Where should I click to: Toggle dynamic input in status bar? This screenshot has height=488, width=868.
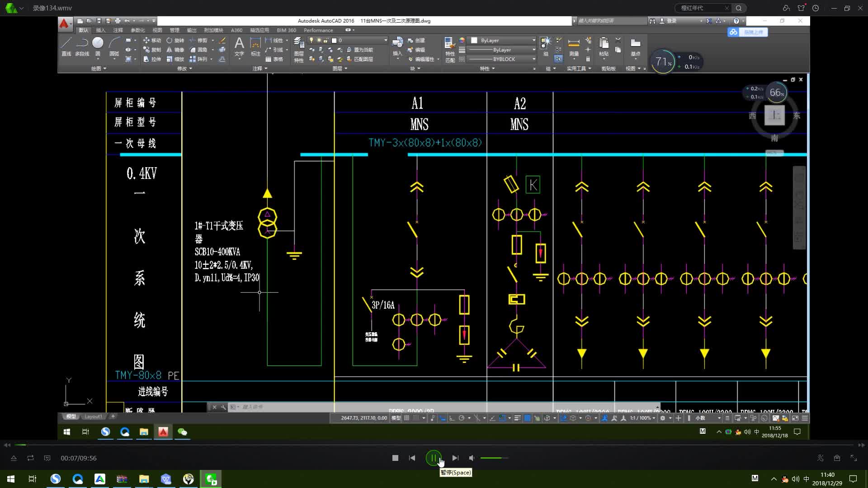coord(442,418)
